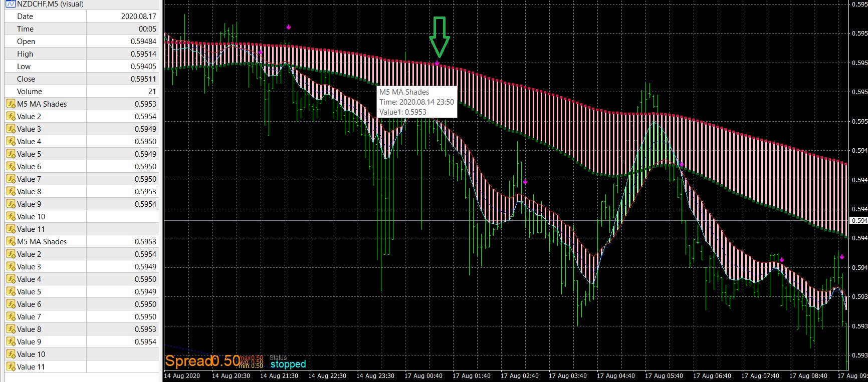Click the icon beside Value 6 in the upper indicator group
Viewport: 868px width, 382px height.
11,167
